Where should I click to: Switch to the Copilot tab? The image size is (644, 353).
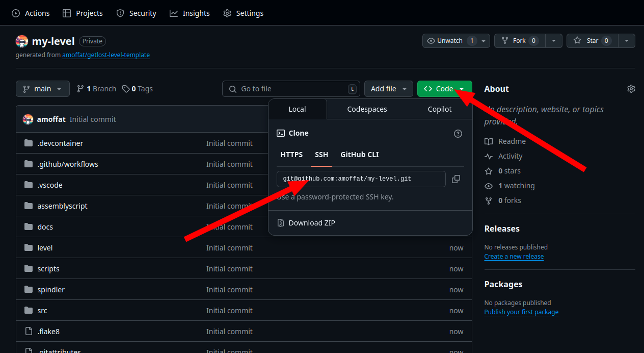440,109
